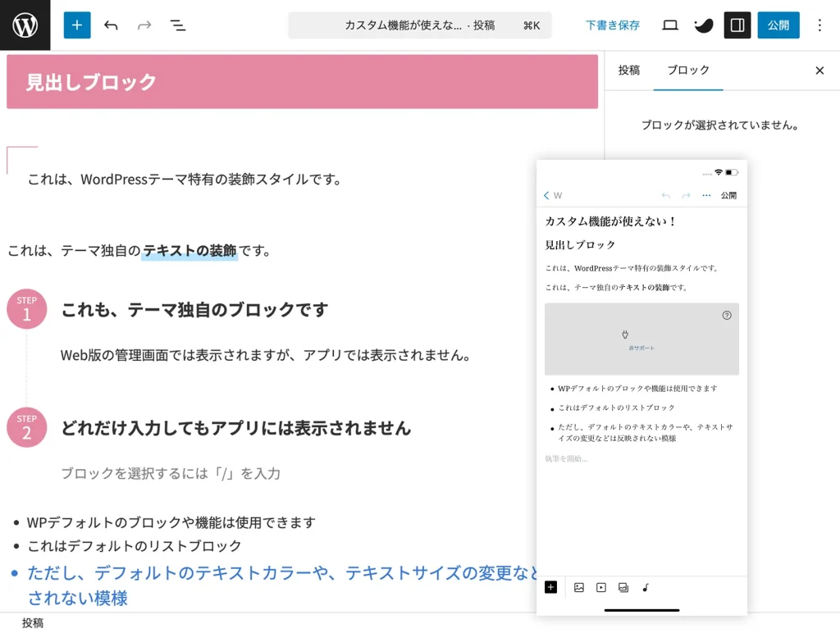Redo the edit in top toolbar
Viewport: 840px width, 633px height.
(144, 25)
